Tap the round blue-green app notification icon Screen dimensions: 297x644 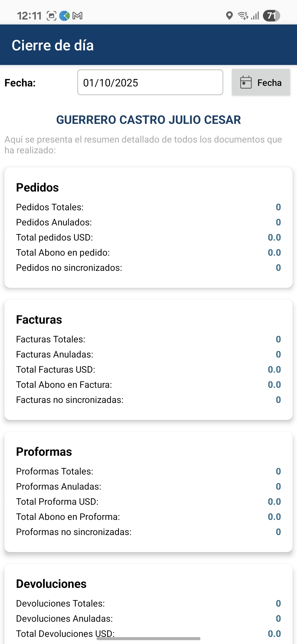click(x=65, y=16)
